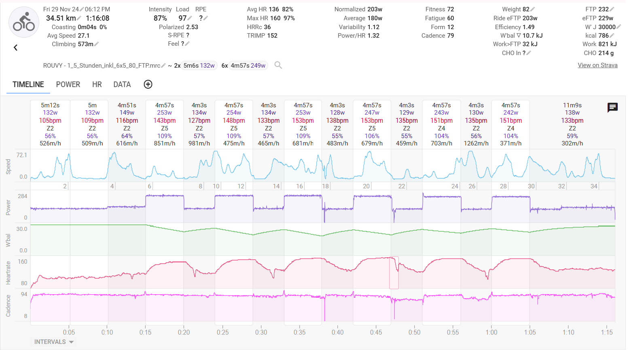
Task: Expand the INTERVALS dropdown
Action: pos(54,342)
